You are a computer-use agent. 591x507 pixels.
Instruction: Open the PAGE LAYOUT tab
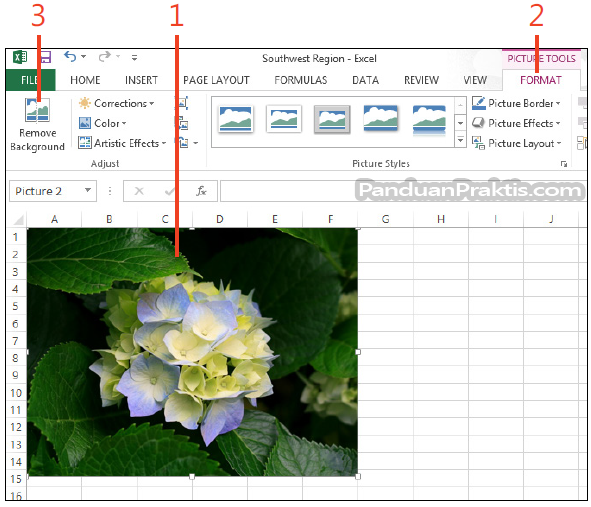(x=216, y=80)
